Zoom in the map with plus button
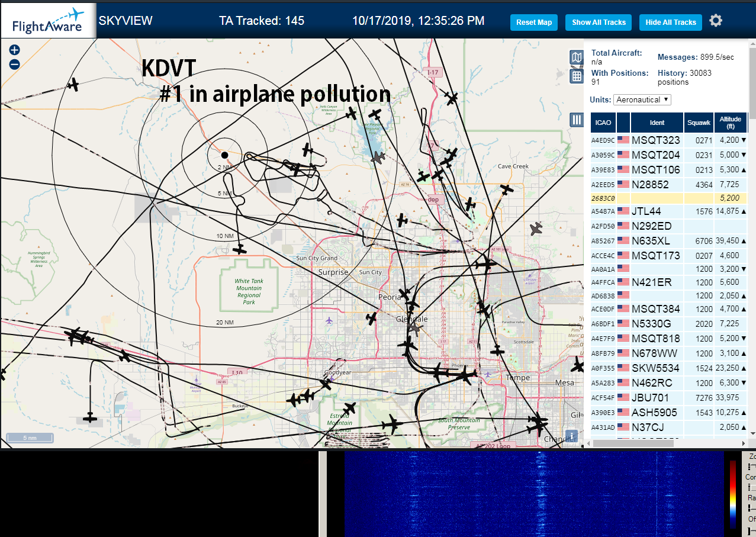 point(15,50)
